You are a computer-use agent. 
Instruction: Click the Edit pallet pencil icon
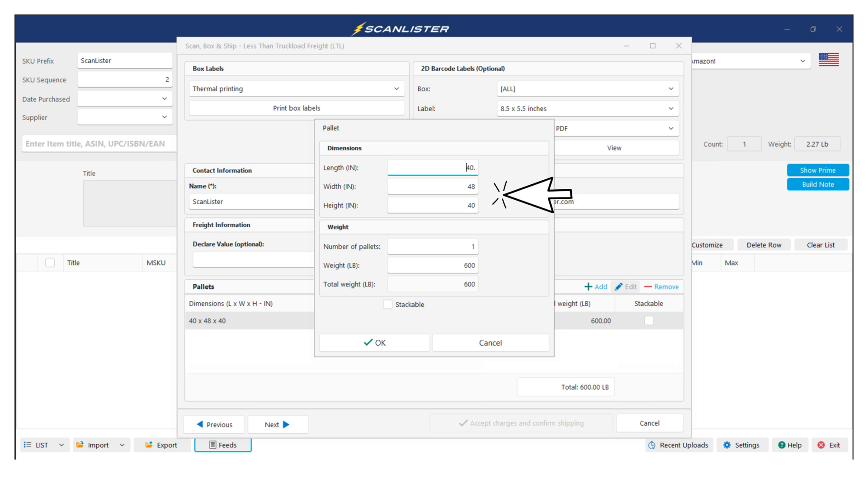[618, 287]
